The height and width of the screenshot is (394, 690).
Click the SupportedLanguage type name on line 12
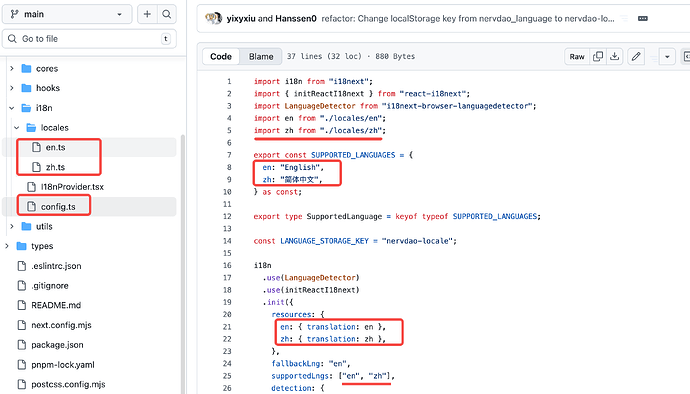345,216
